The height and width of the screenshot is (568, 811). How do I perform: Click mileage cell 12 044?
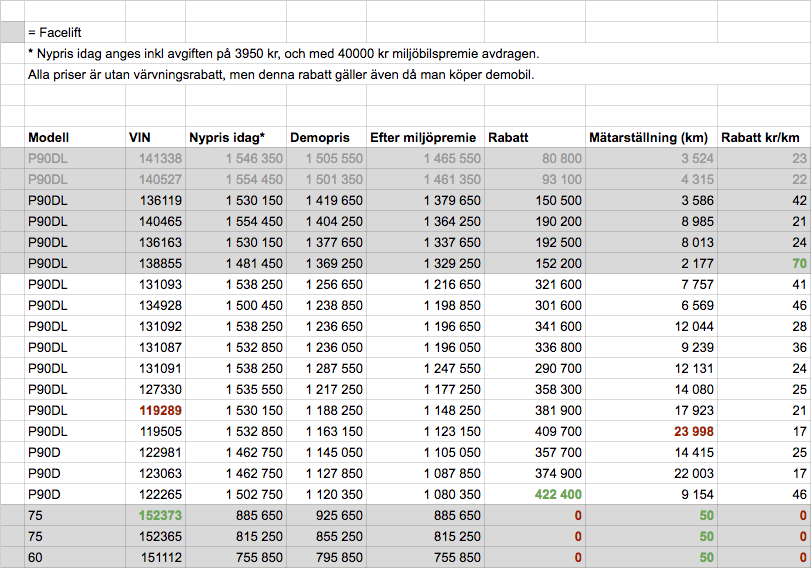651,326
